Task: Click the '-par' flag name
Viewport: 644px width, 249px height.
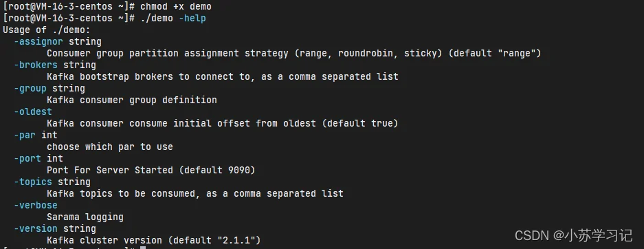Action: (x=25, y=136)
